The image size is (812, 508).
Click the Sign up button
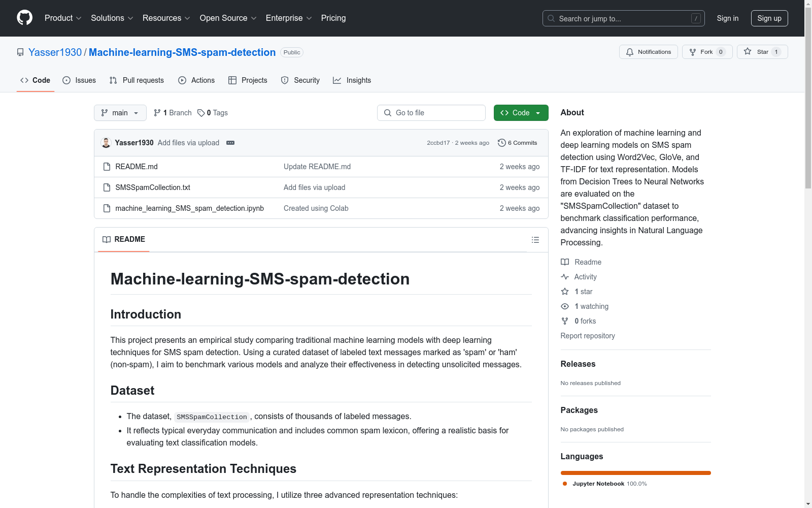pos(769,18)
